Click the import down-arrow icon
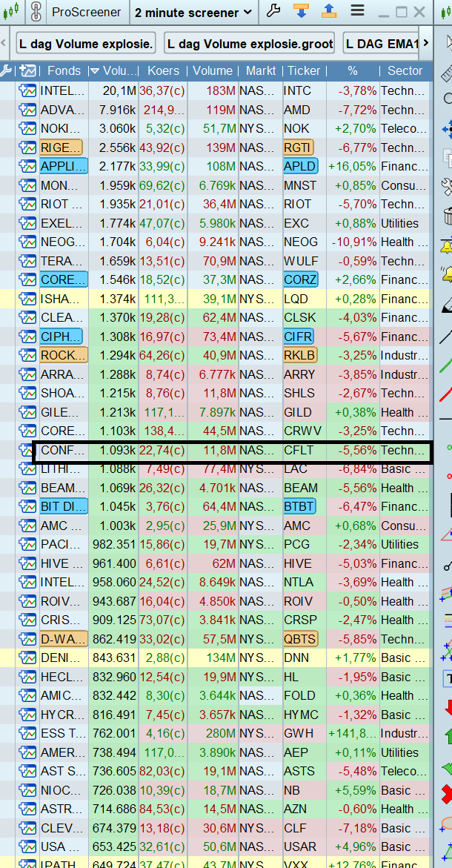The width and height of the screenshot is (452, 868). tap(300, 11)
